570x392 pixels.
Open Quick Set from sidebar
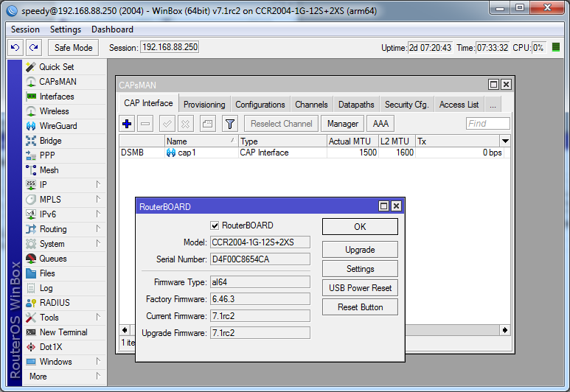[65, 67]
